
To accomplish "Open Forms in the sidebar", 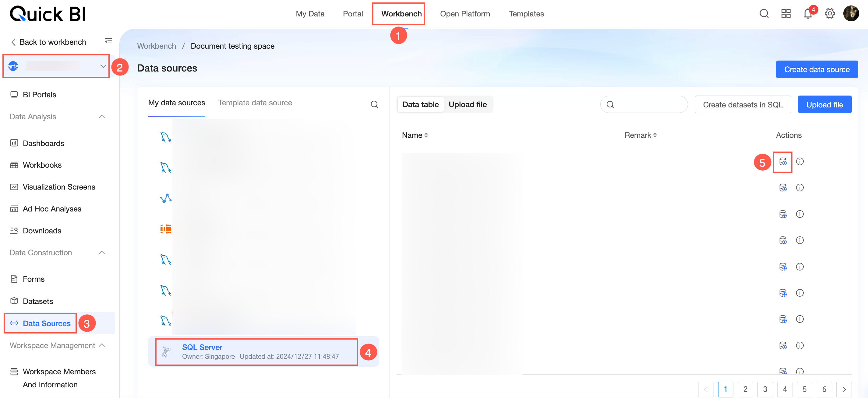I will (34, 279).
